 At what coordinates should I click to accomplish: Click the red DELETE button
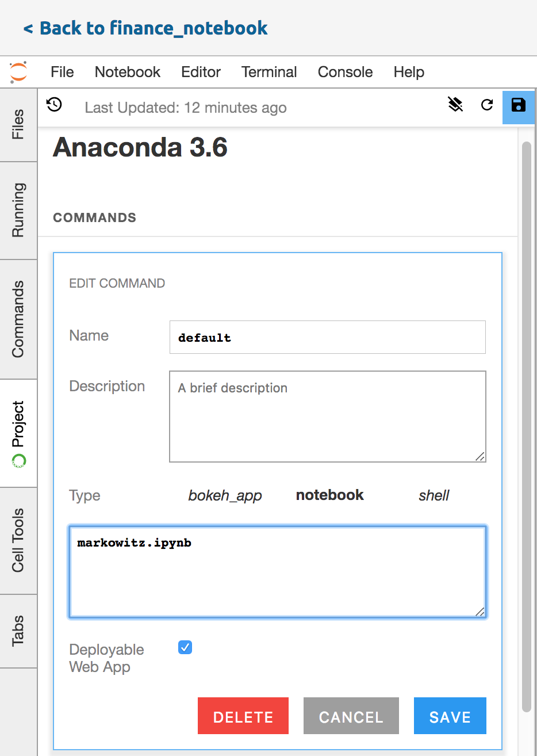point(243,716)
